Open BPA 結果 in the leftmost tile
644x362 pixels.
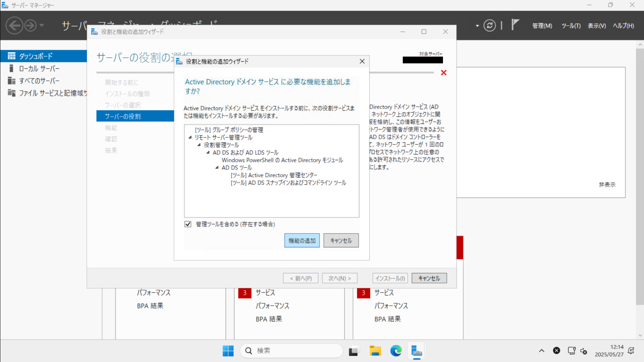[150, 306]
